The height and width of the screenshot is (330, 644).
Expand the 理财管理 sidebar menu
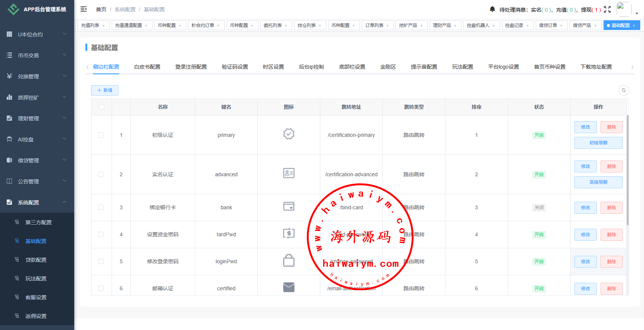(x=37, y=118)
